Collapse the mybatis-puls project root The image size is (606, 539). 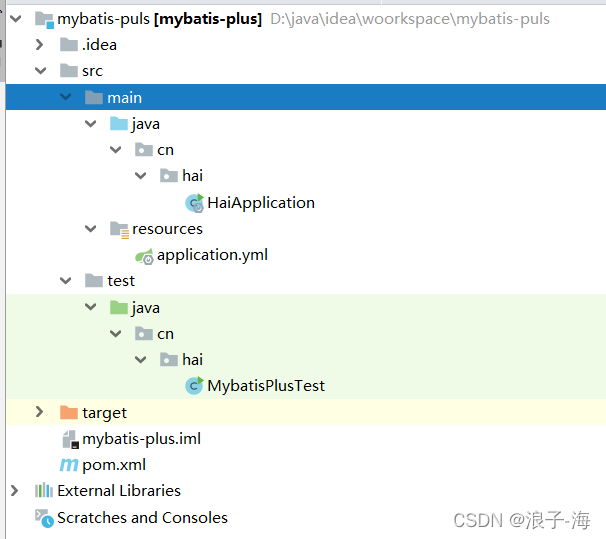click(x=15, y=19)
